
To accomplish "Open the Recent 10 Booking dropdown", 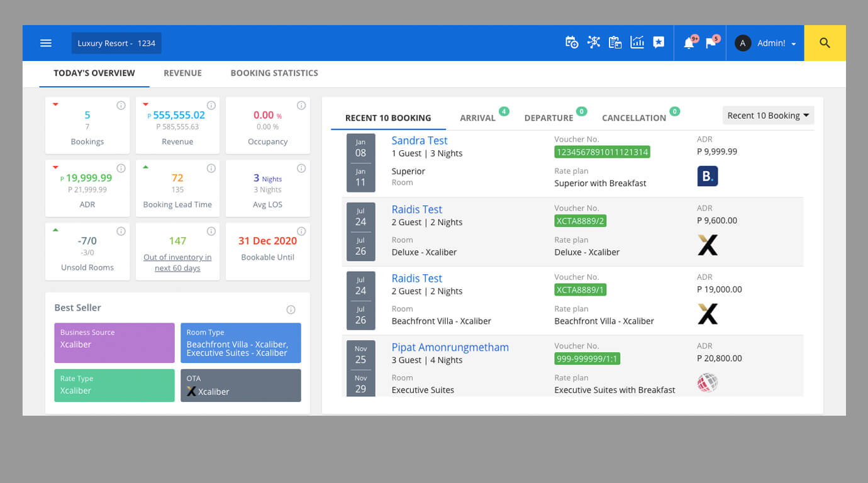I will (768, 116).
